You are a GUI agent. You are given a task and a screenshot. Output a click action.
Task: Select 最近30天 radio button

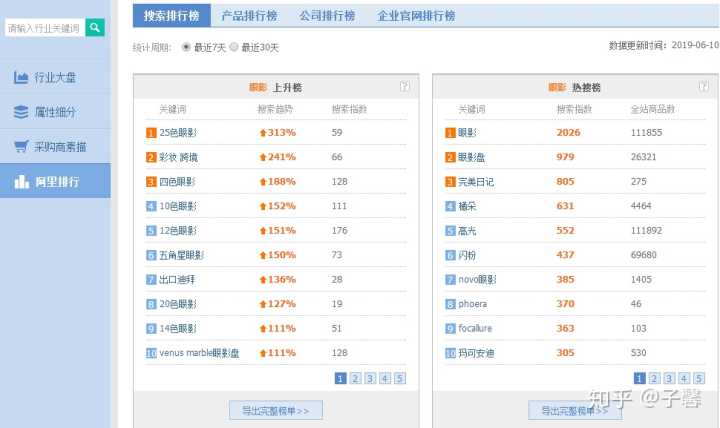tap(235, 47)
